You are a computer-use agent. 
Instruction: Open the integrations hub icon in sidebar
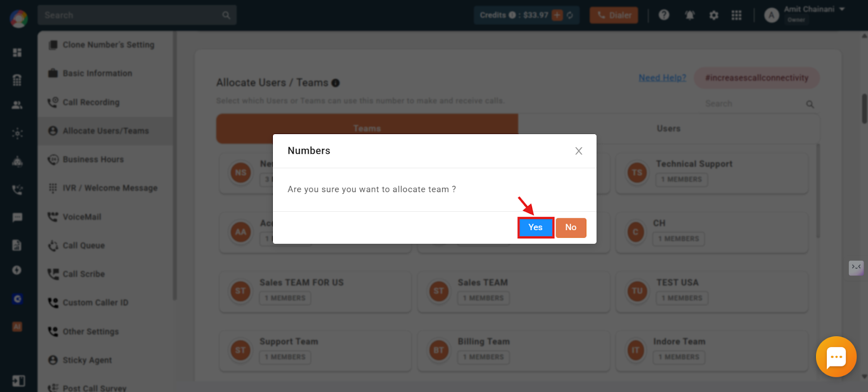(x=17, y=134)
